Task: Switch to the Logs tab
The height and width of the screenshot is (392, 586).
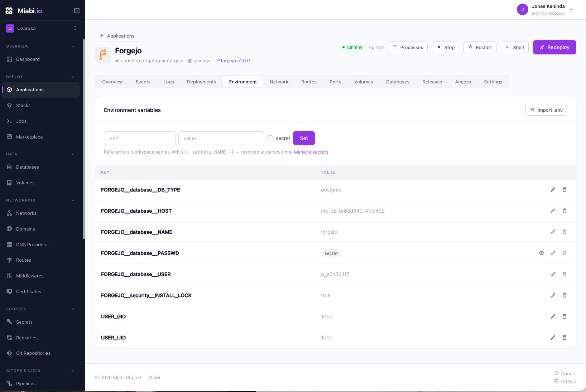Action: (x=169, y=82)
